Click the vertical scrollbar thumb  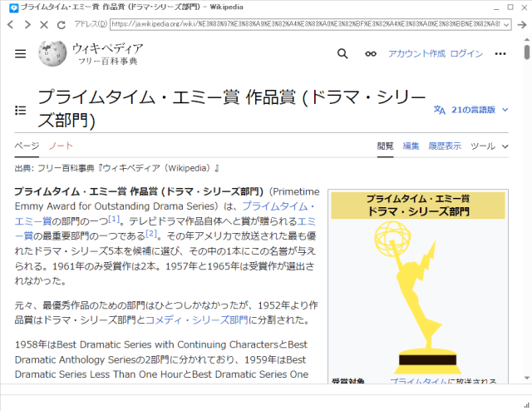point(526,52)
